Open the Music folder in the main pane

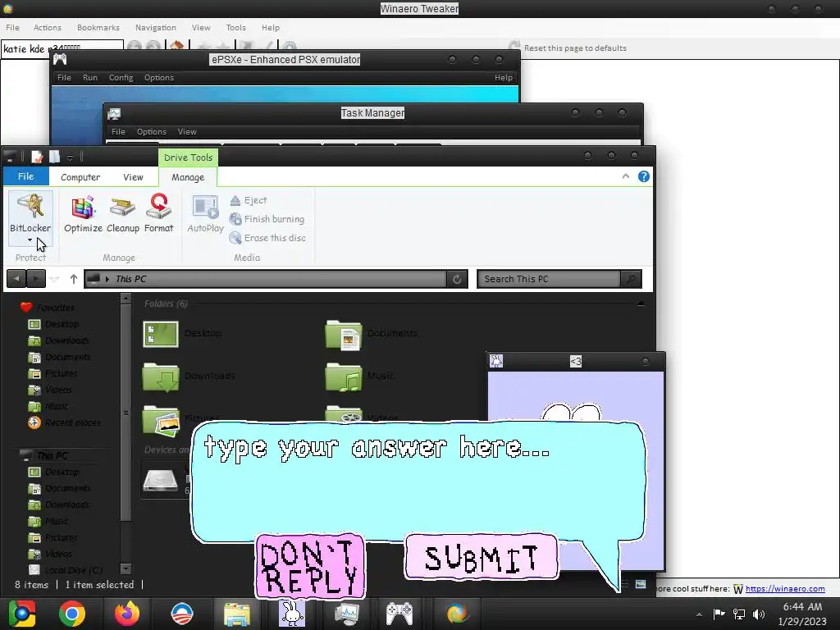(359, 376)
